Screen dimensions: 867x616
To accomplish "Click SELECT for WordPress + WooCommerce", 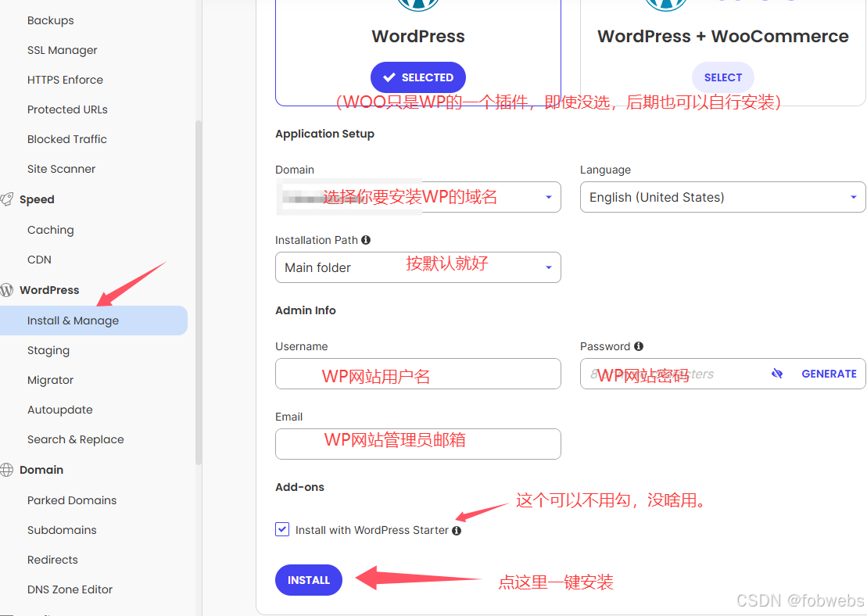I will [x=722, y=77].
